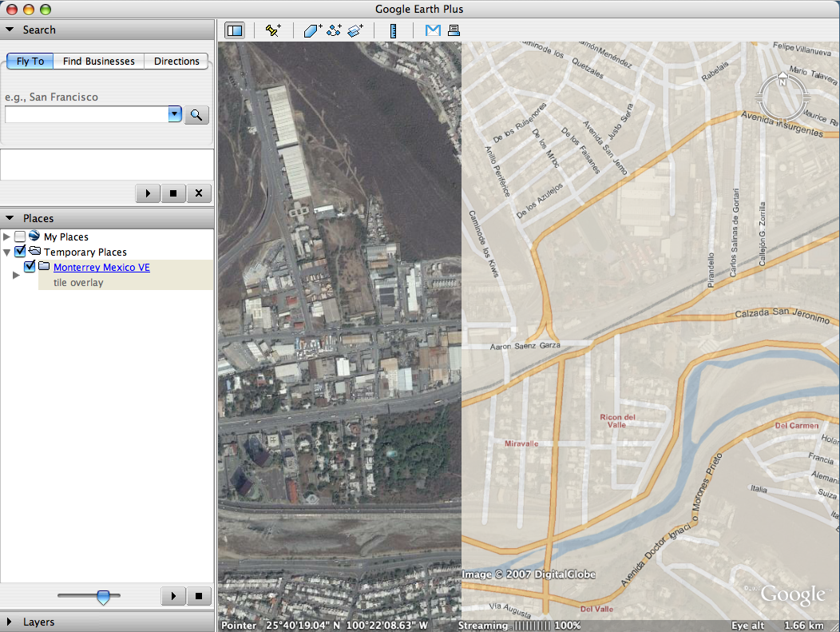Uncheck the Temporary Places checkbox
Image resolution: width=840 pixels, height=632 pixels.
point(20,251)
